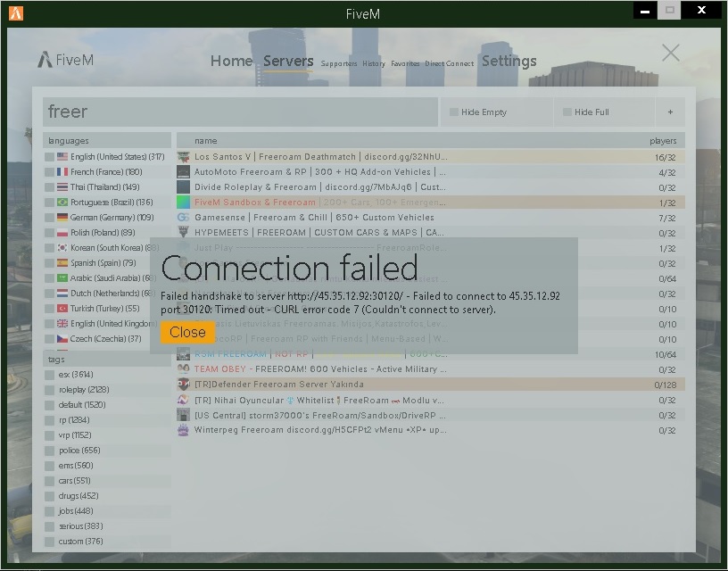Click the Winterpeg Freeroam server icon

(184, 430)
